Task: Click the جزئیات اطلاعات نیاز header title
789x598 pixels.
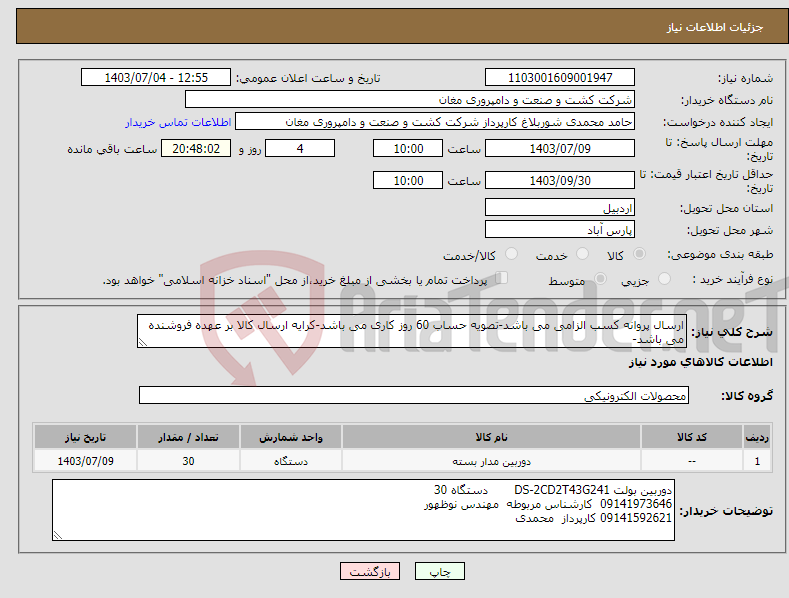Action: 715,27
